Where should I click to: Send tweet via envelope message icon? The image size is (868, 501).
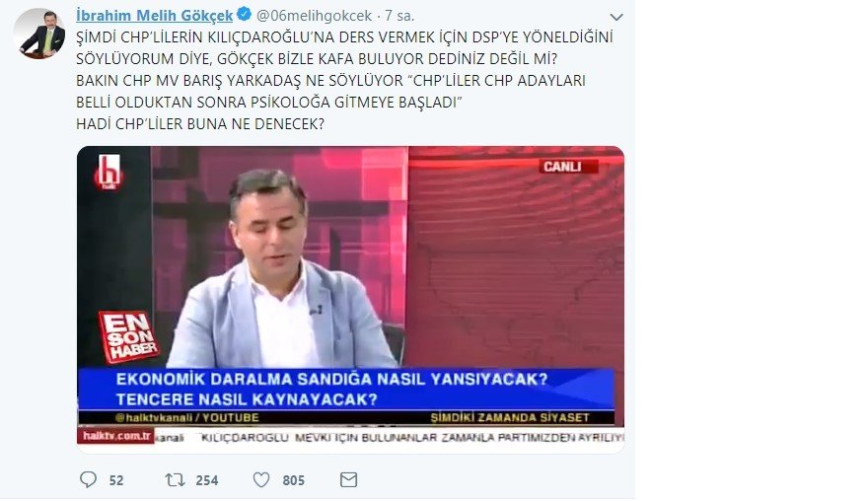tap(348, 479)
